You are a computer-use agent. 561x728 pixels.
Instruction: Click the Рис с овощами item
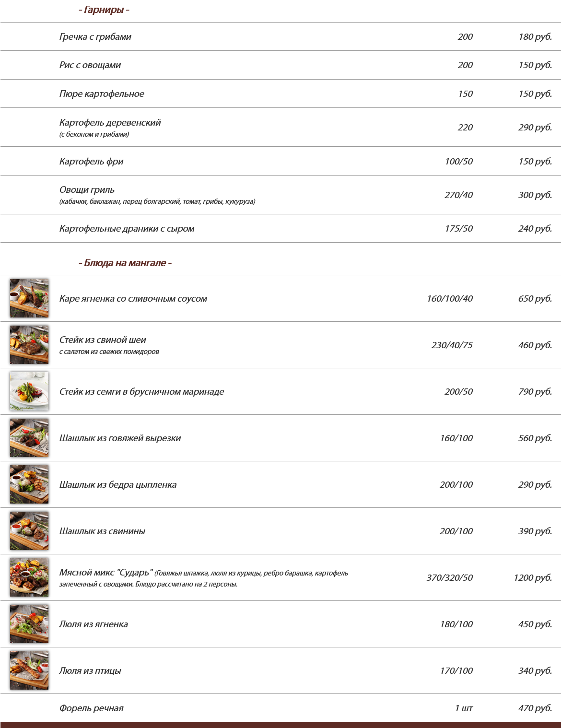pos(90,65)
